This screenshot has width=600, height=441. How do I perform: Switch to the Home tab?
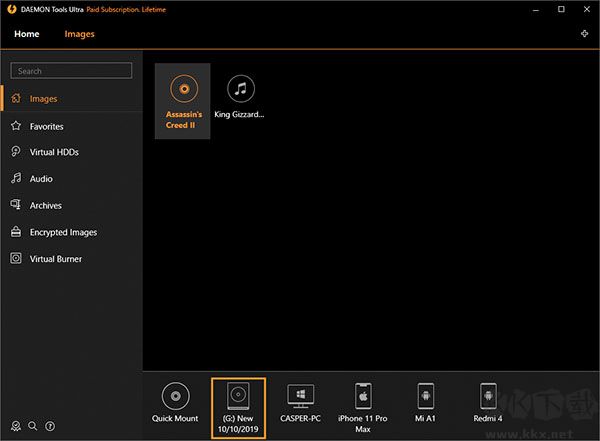[x=27, y=34]
